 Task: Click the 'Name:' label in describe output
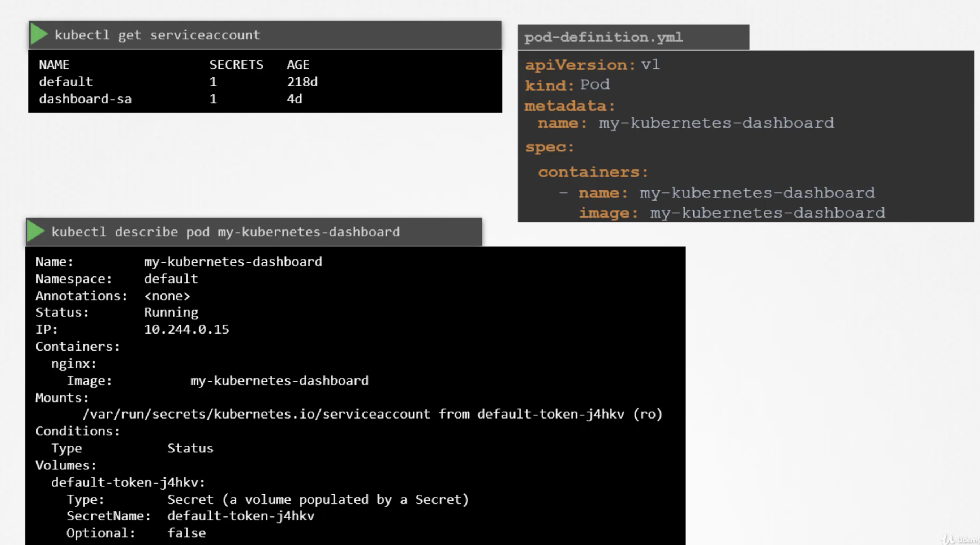click(x=55, y=262)
